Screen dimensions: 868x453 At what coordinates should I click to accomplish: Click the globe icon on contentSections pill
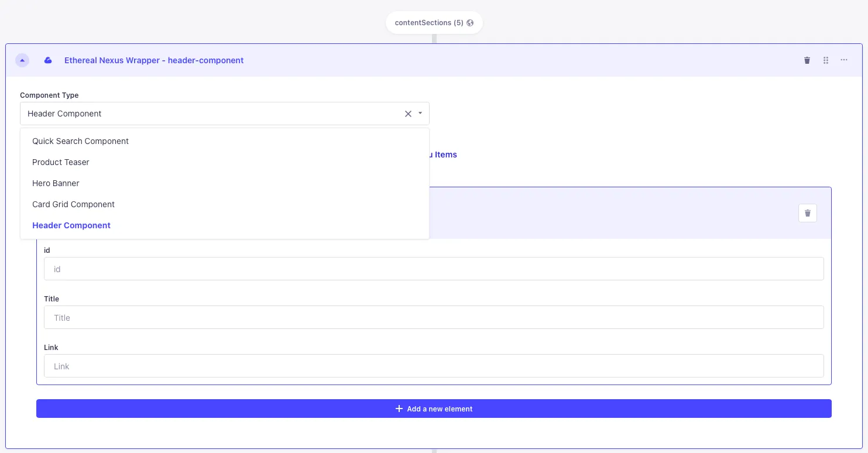coord(470,23)
